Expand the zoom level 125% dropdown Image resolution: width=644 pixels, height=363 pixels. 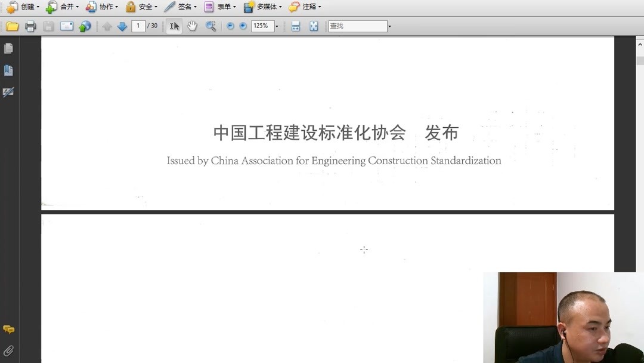click(x=276, y=26)
